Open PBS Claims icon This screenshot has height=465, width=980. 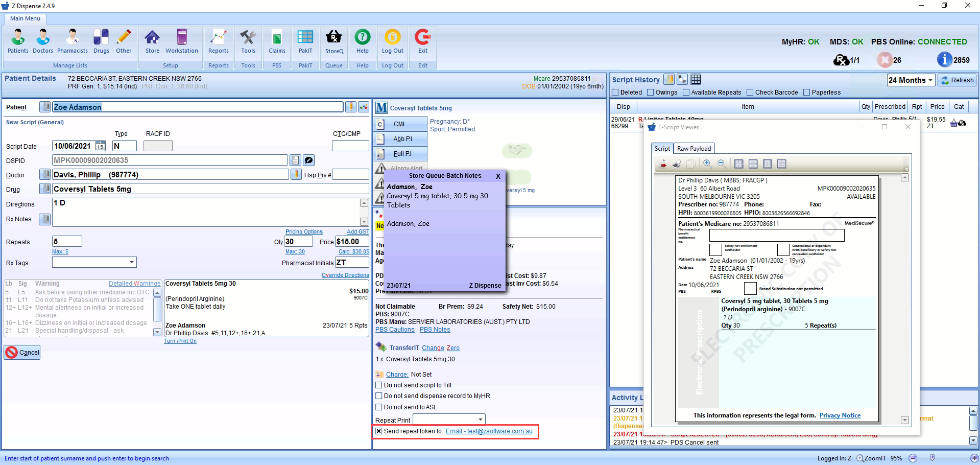tap(277, 41)
